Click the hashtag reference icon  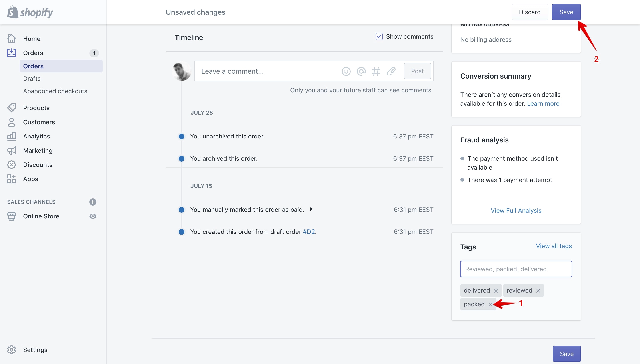(376, 71)
